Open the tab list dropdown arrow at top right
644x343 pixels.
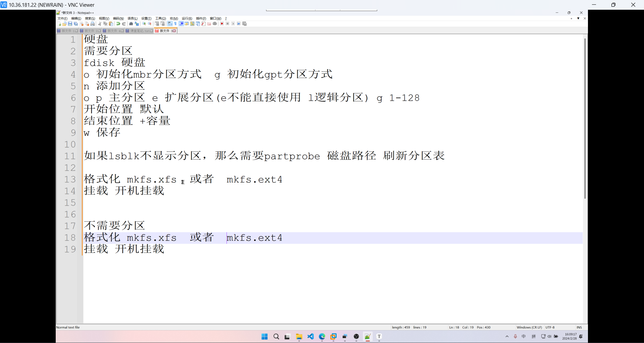578,18
